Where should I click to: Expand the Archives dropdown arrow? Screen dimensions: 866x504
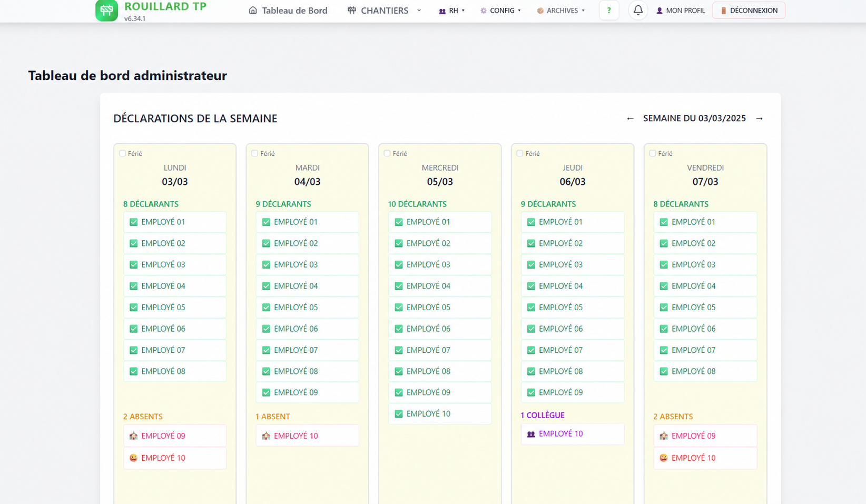[583, 11]
